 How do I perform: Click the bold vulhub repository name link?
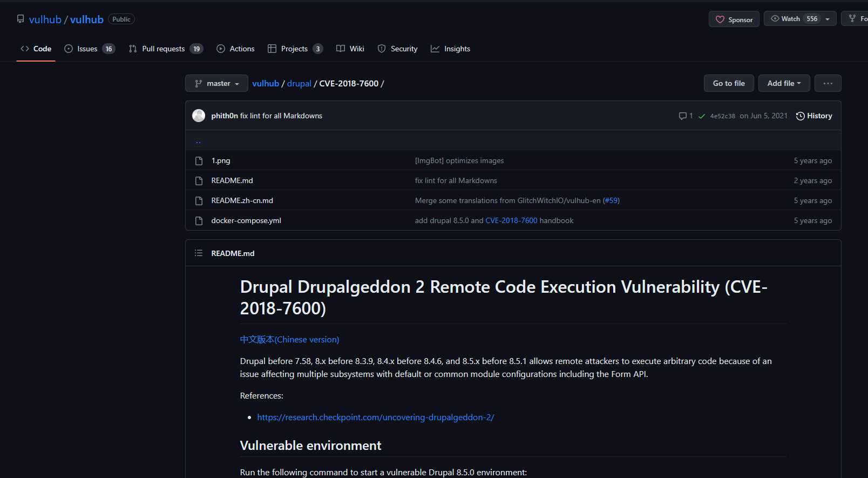pyautogui.click(x=87, y=19)
